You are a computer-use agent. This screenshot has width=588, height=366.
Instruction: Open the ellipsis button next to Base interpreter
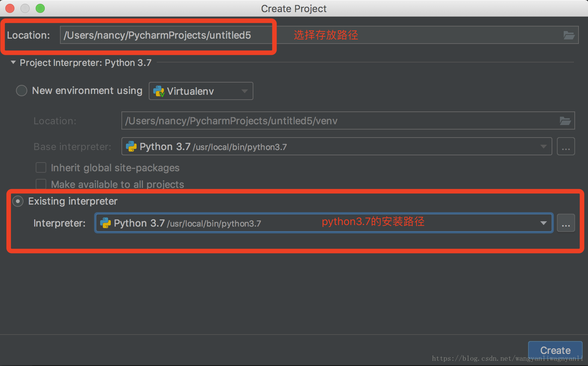pyautogui.click(x=566, y=147)
